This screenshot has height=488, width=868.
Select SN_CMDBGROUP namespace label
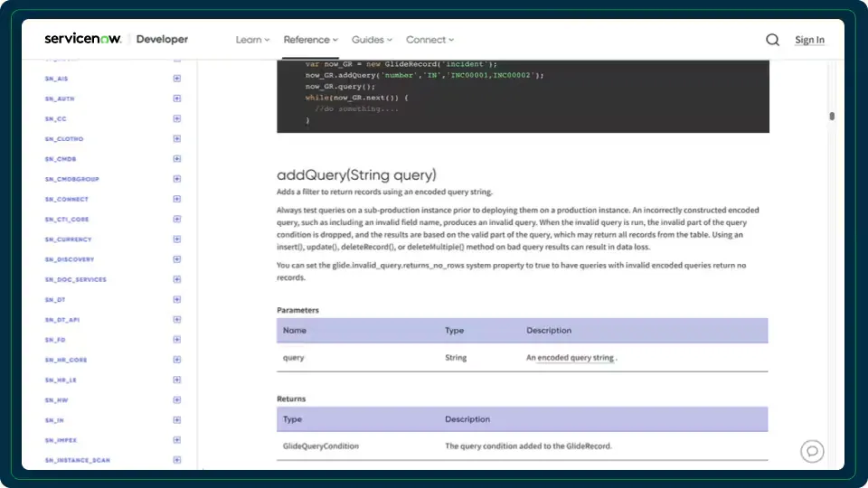[x=72, y=179]
